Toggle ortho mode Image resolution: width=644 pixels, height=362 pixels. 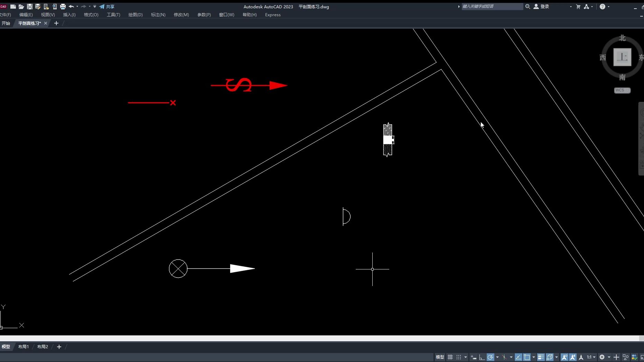(x=482, y=357)
